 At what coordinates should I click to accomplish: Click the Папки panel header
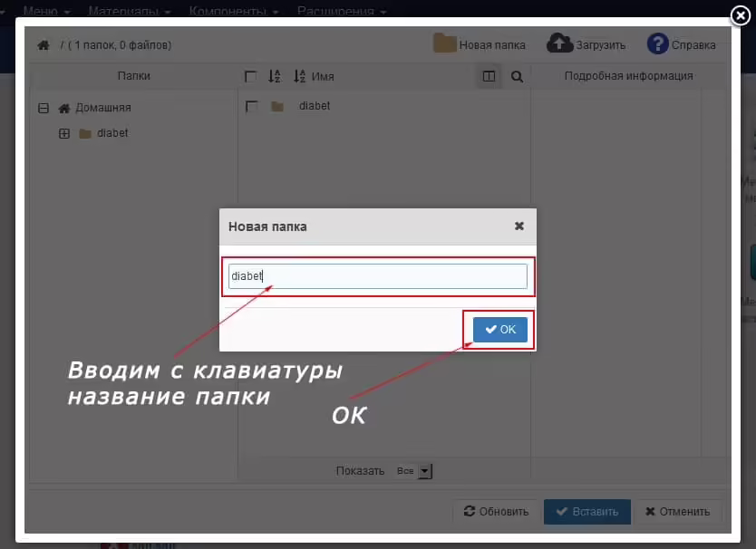134,76
